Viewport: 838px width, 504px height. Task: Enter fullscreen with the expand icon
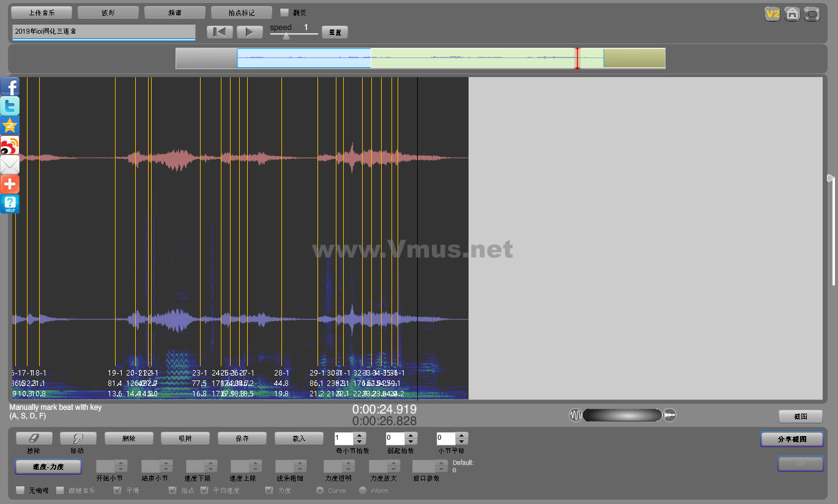tap(812, 13)
